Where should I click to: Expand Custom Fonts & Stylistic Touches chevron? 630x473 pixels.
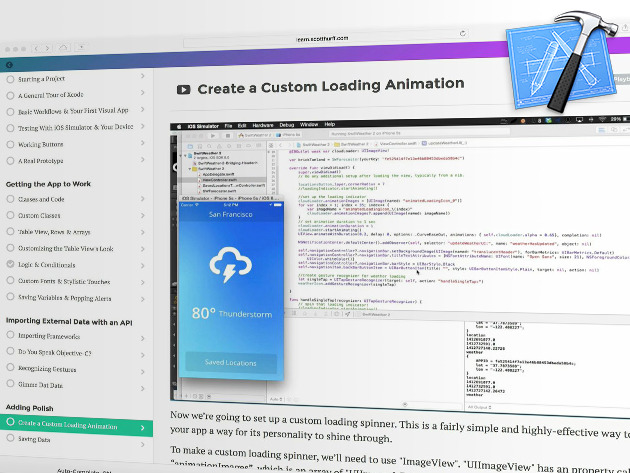[x=143, y=283]
